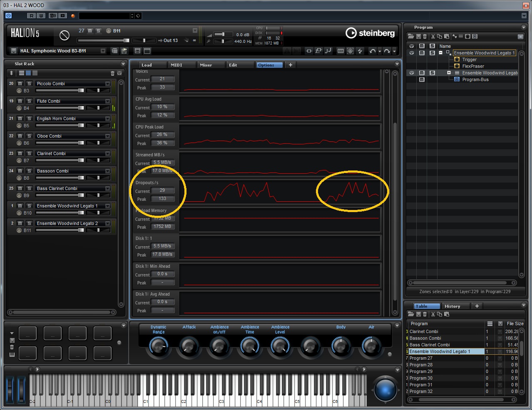Open the Program panel menu arrow
The image size is (532, 410).
[524, 27]
